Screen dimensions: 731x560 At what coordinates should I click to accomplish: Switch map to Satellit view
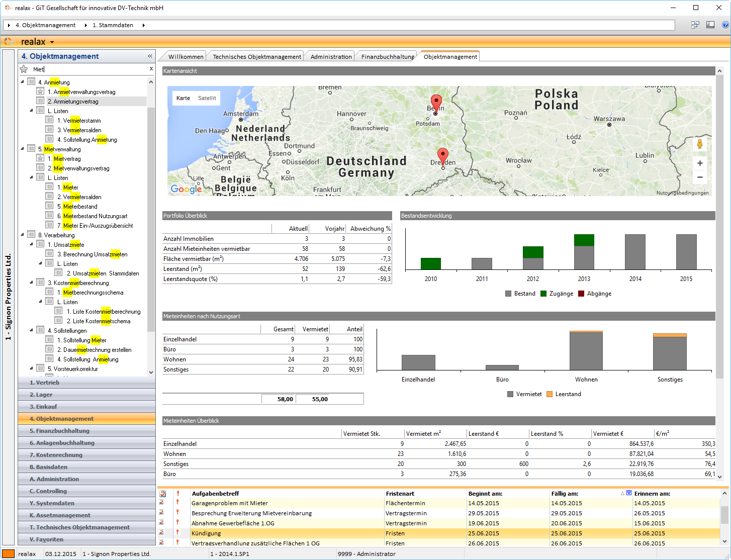pos(207,98)
